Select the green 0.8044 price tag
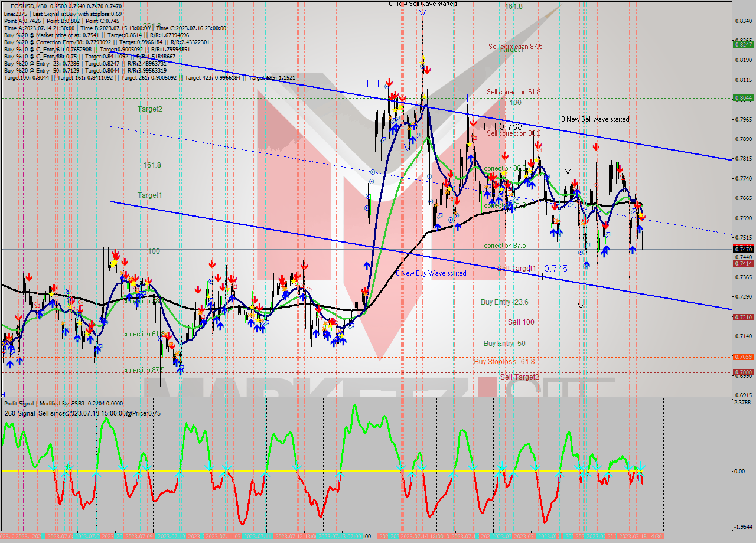The width and height of the screenshot is (756, 543). pos(742,98)
